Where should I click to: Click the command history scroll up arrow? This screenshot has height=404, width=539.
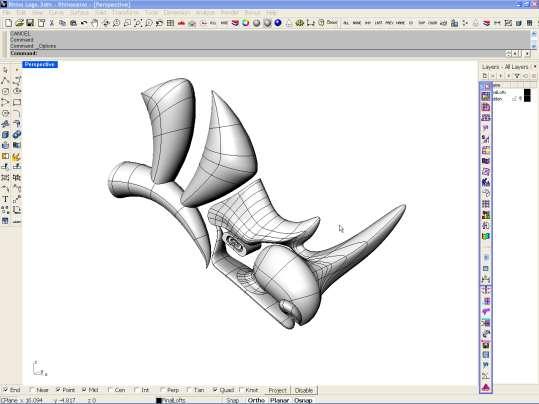(534, 33)
